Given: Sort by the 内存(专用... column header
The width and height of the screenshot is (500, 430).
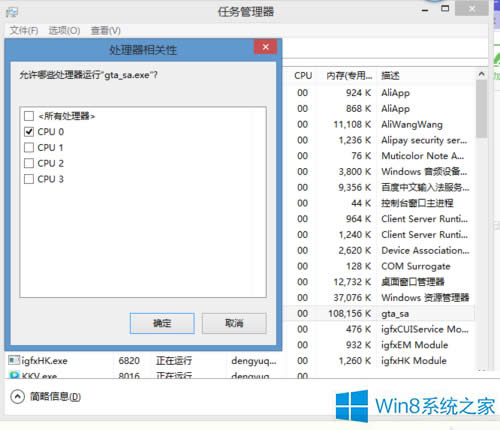Looking at the screenshot, I should [x=349, y=76].
